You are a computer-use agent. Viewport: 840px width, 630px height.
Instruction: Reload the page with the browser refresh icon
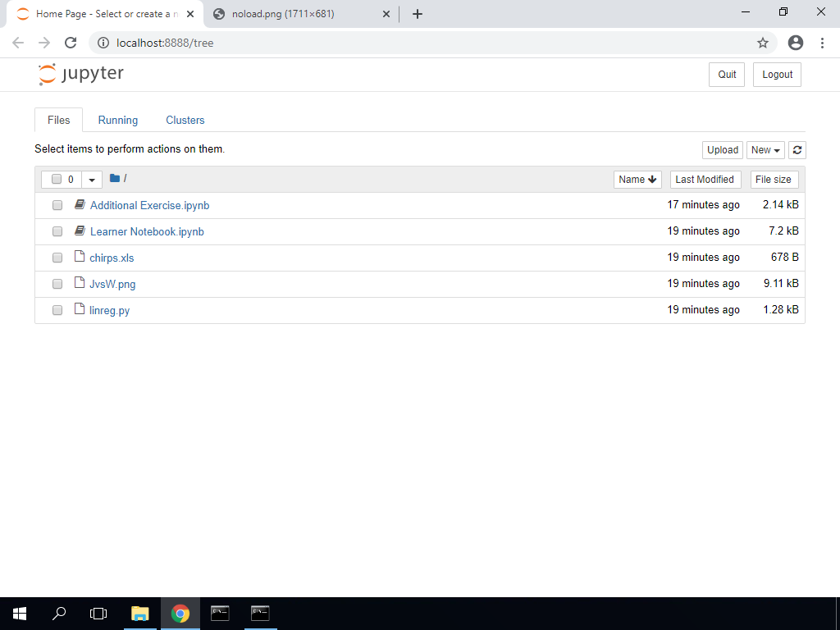71,43
